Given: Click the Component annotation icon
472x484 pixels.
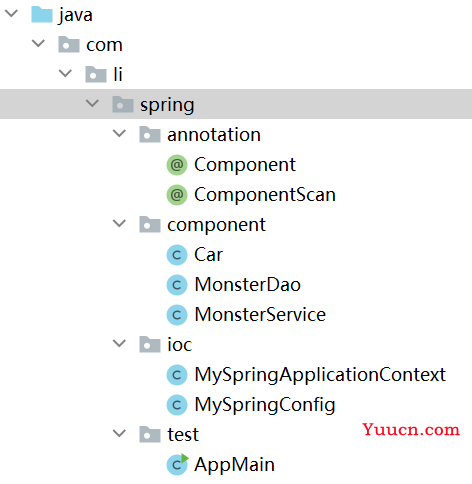Looking at the screenshot, I should 177,165.
